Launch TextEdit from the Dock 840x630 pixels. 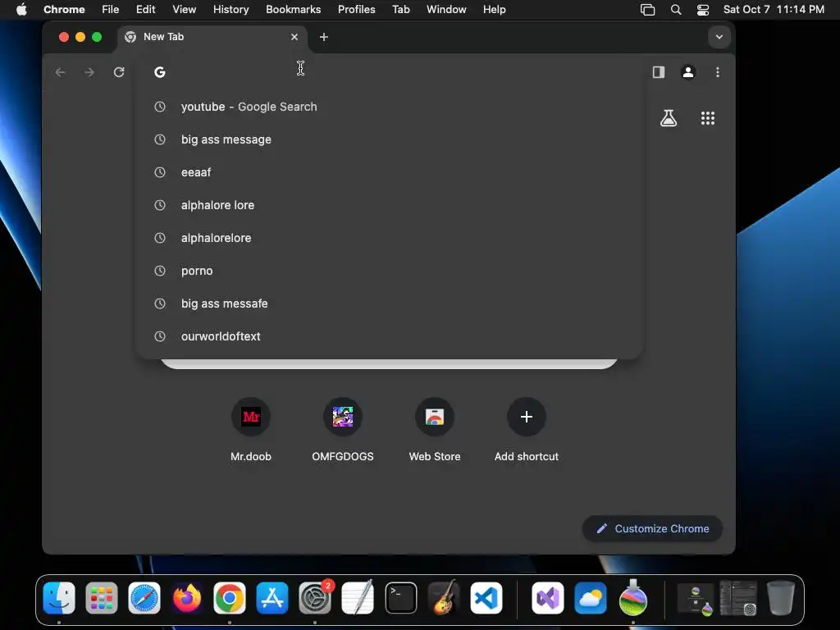[358, 598]
